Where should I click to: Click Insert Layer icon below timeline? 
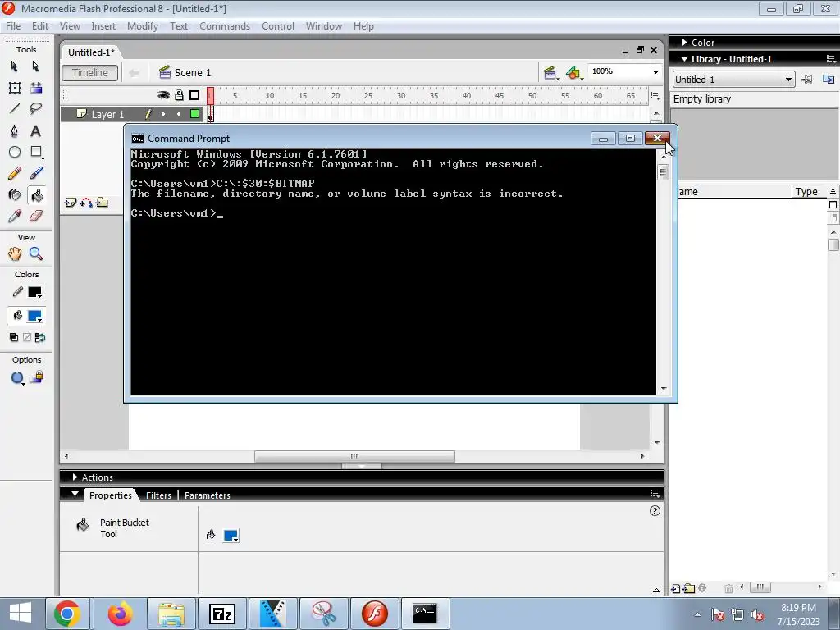point(71,203)
